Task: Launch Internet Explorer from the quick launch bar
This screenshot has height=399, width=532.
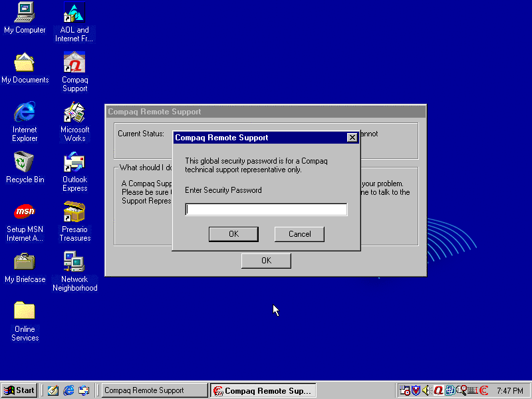Action: pyautogui.click(x=68, y=390)
